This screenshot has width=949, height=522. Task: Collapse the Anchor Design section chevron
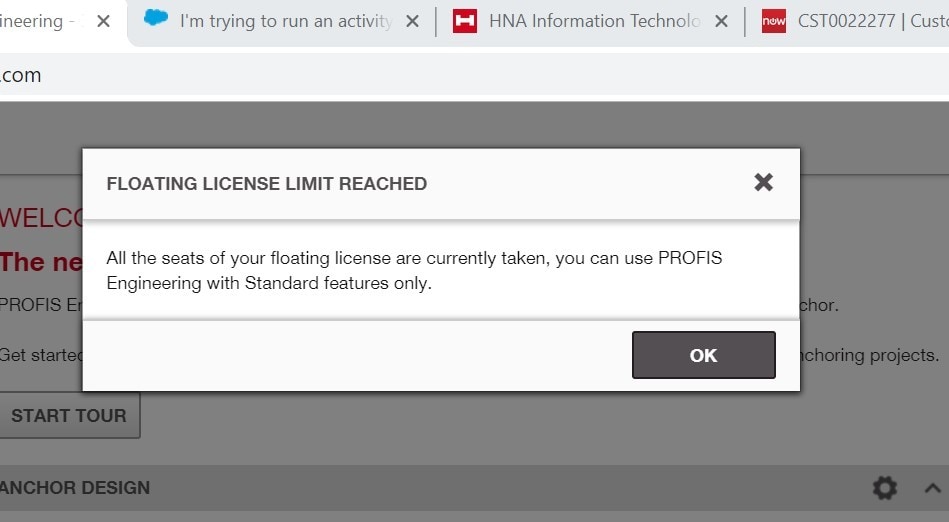point(933,487)
